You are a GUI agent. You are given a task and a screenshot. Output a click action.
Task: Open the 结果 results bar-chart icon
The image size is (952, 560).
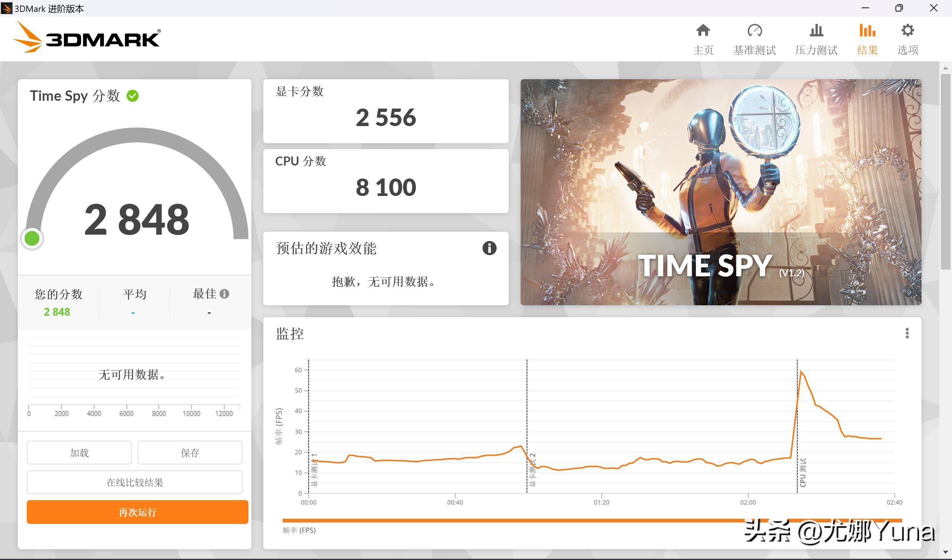pyautogui.click(x=867, y=30)
